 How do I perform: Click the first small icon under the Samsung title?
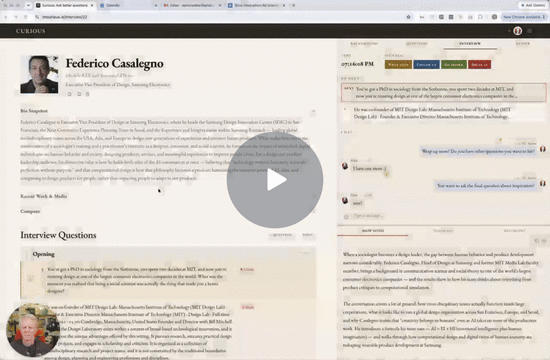click(69, 94)
